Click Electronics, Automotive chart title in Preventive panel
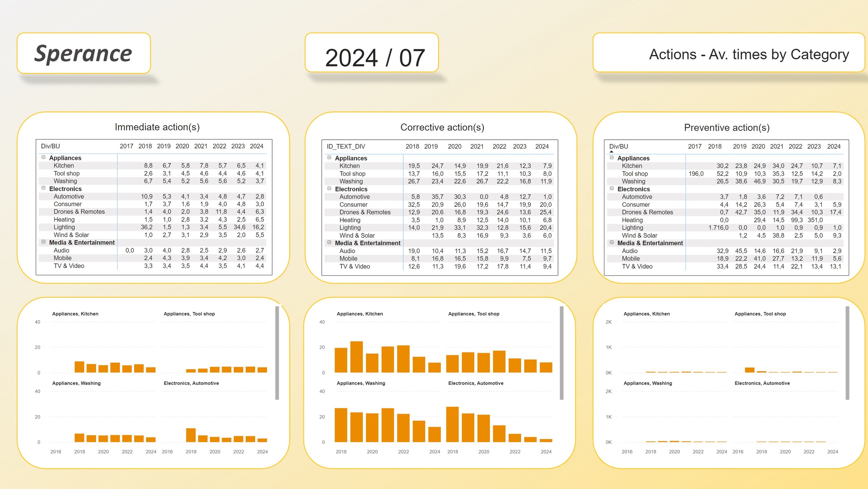868x489 pixels. point(762,383)
